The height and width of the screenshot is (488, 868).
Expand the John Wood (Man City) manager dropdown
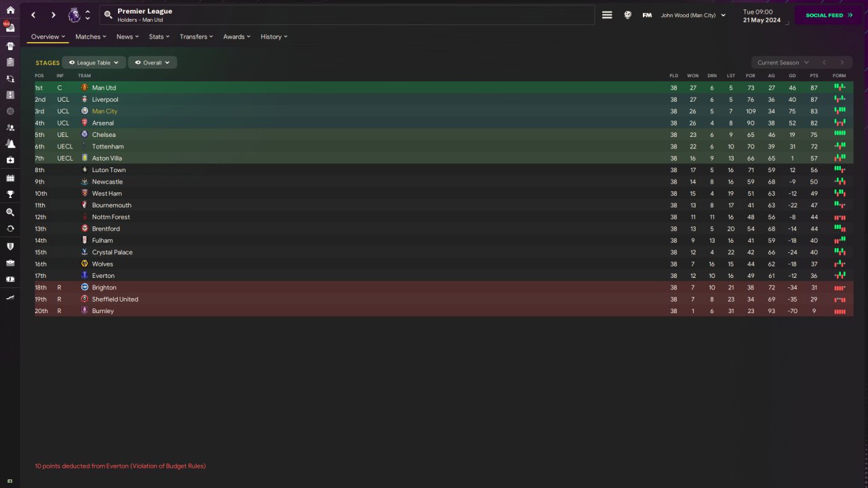tap(693, 15)
